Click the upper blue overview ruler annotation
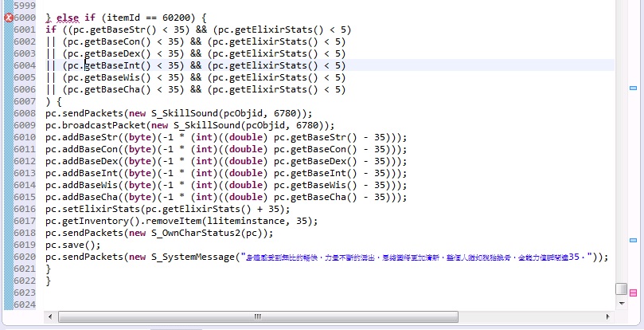 (x=633, y=88)
